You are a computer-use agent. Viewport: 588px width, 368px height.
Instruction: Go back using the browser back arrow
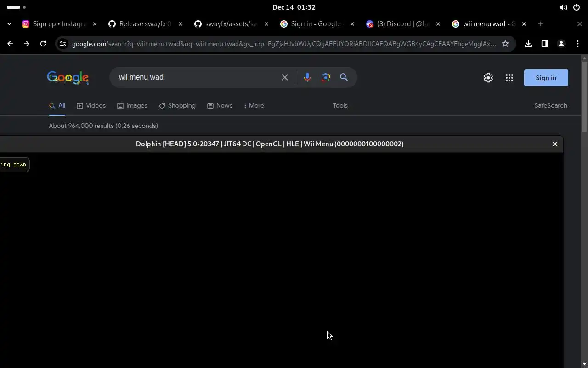coord(10,44)
